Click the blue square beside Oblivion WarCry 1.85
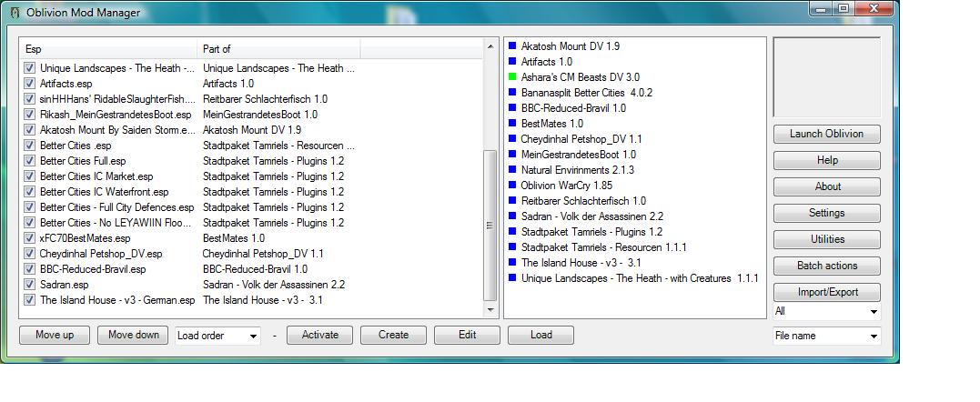 point(512,186)
